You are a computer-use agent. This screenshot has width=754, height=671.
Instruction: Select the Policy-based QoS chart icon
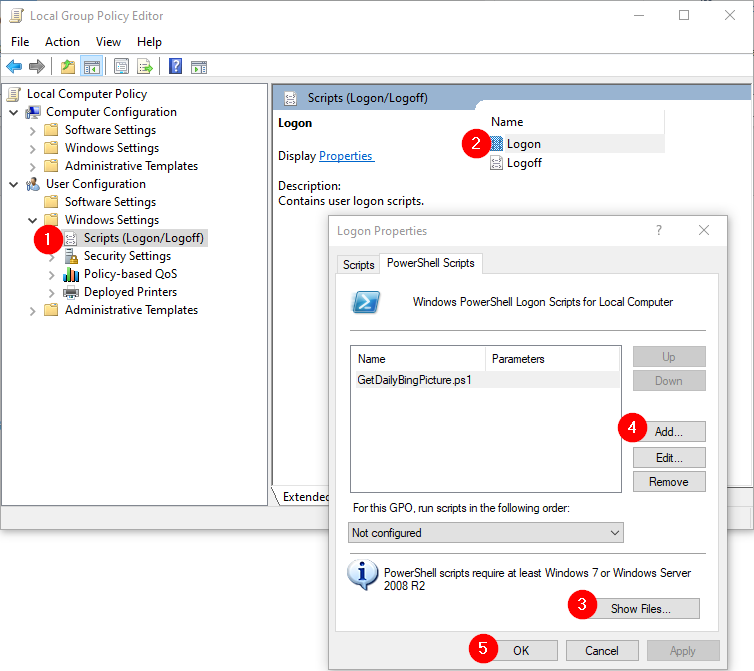tap(71, 274)
